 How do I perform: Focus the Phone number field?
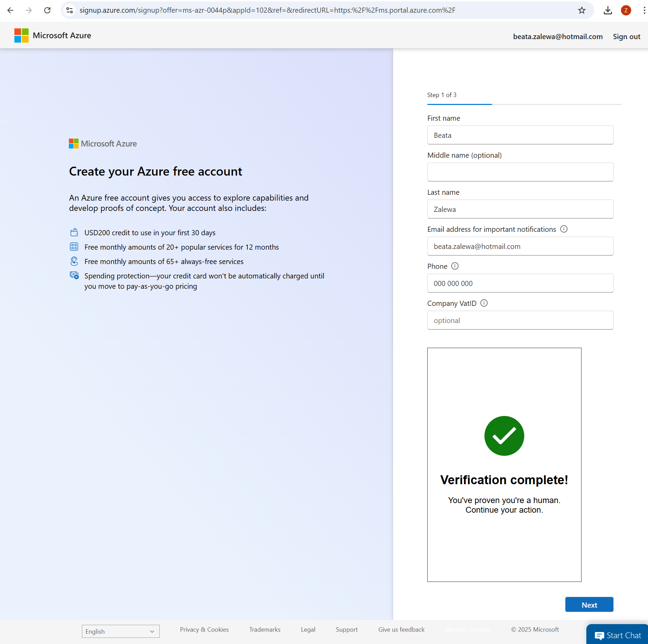(520, 283)
